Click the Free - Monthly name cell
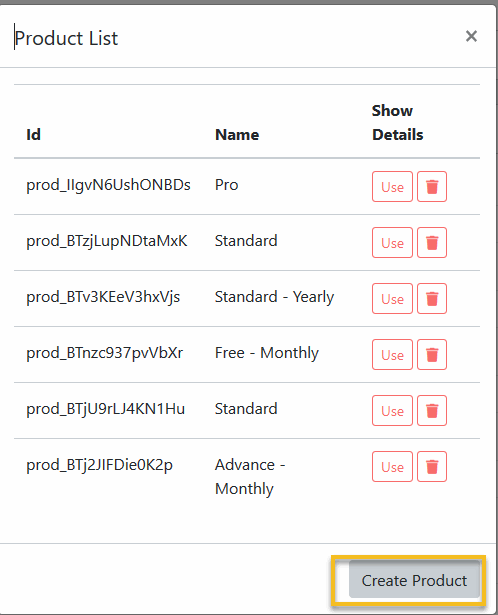This screenshot has width=498, height=615. pos(267,353)
